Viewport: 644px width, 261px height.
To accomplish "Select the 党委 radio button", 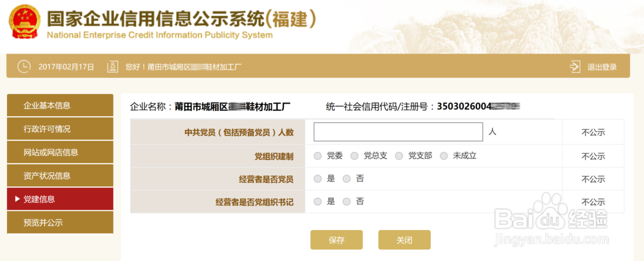I will click(x=317, y=156).
